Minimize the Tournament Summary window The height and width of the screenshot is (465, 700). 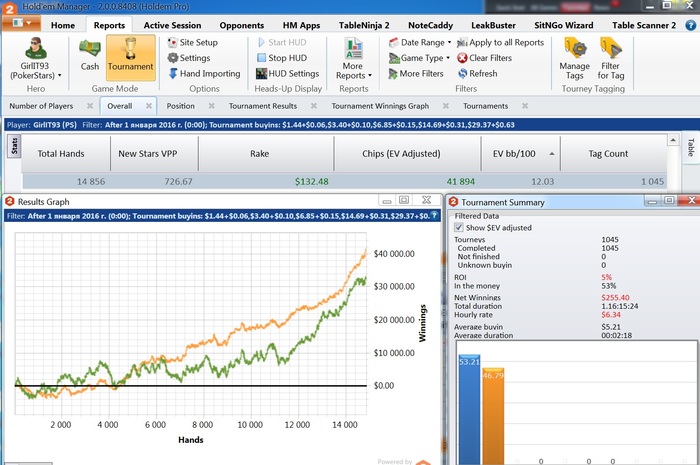[x=652, y=201]
